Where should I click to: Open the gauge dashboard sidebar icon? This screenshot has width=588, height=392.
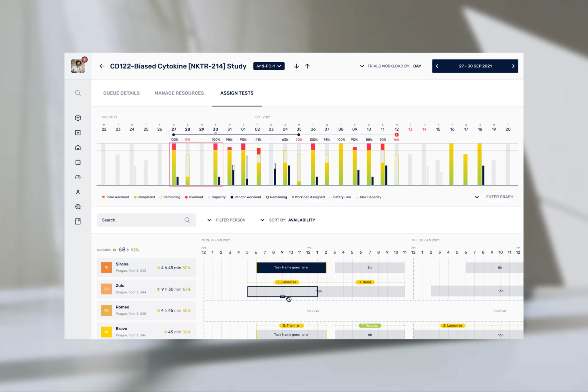[78, 177]
